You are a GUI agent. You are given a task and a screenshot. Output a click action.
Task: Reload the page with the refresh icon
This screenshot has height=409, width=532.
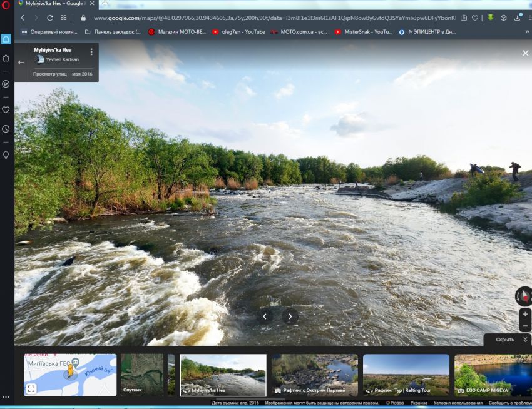(x=50, y=18)
